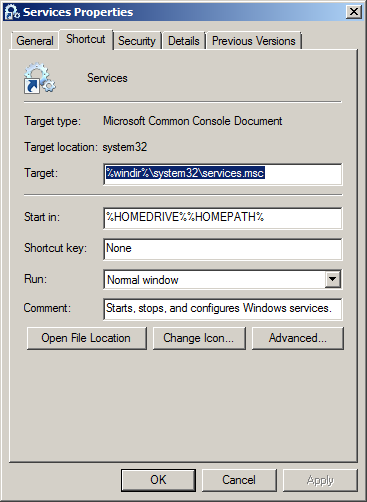Click the title bar Services icon
Screen dimensions: 367x502
point(12,12)
